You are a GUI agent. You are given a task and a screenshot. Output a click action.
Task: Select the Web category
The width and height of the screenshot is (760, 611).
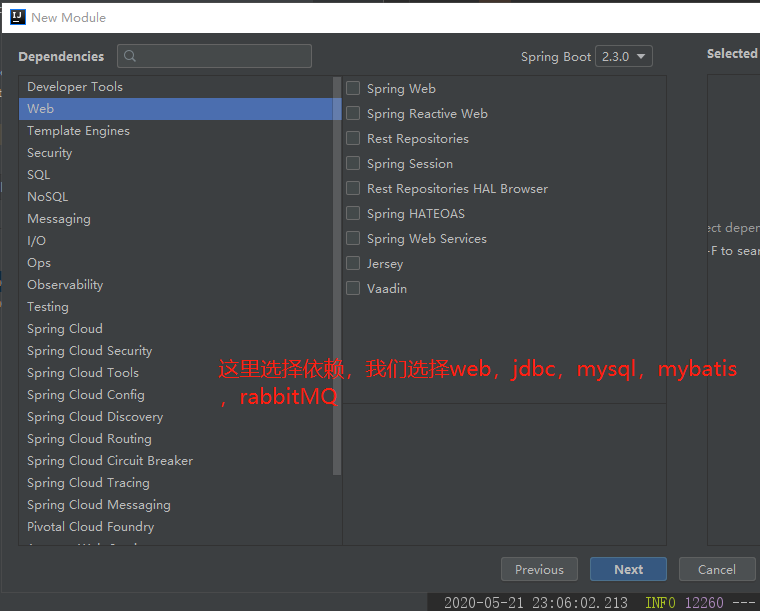pos(176,109)
